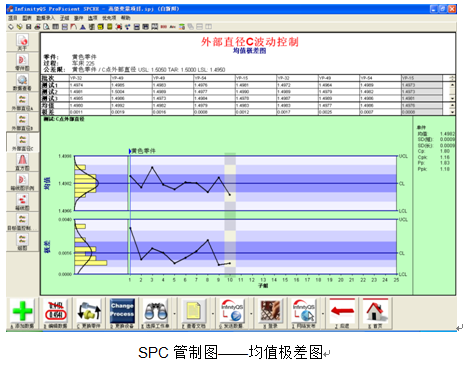Click the InfinityQS web publish button
The height and width of the screenshot is (365, 463).
(x=304, y=311)
